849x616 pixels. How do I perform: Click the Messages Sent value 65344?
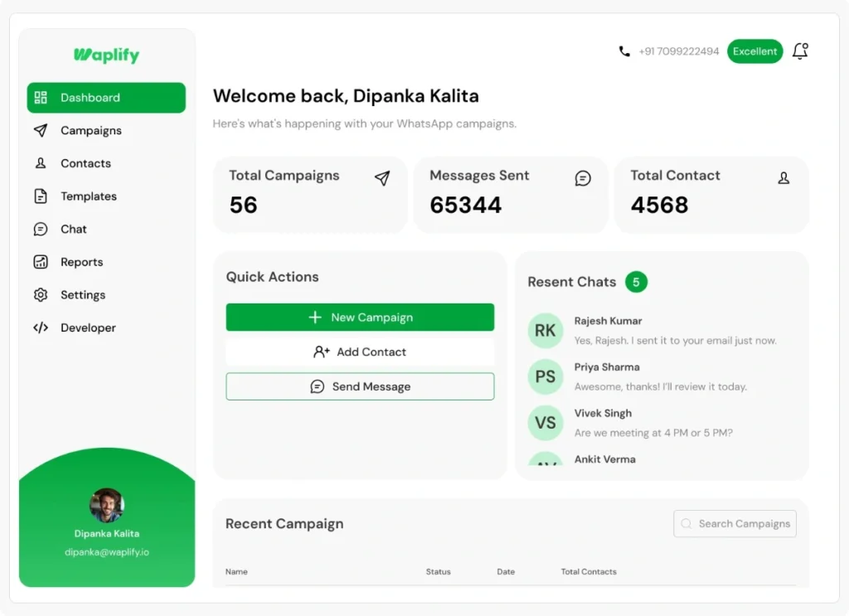(x=466, y=205)
